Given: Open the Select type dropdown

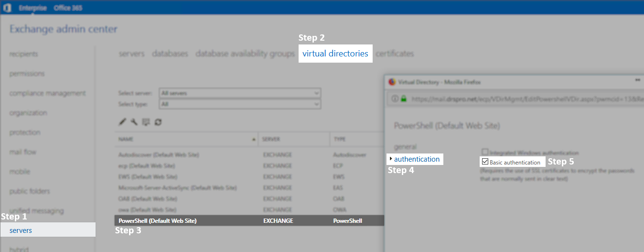Looking at the screenshot, I should coord(240,104).
